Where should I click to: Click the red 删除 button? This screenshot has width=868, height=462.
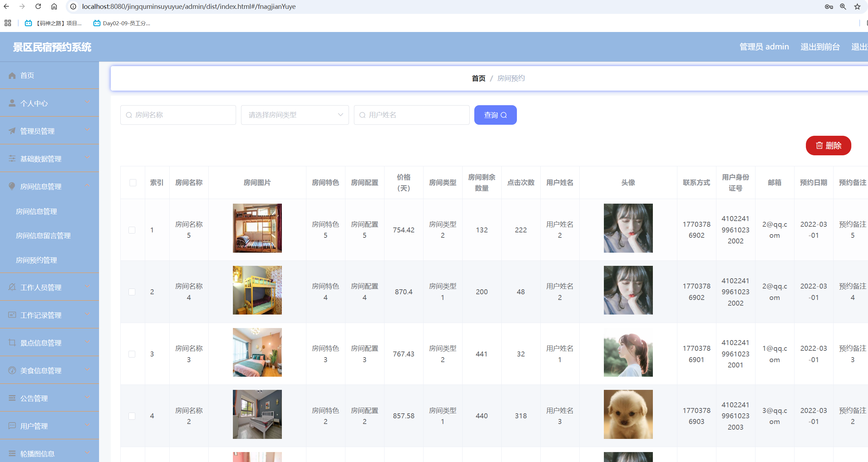click(x=828, y=145)
